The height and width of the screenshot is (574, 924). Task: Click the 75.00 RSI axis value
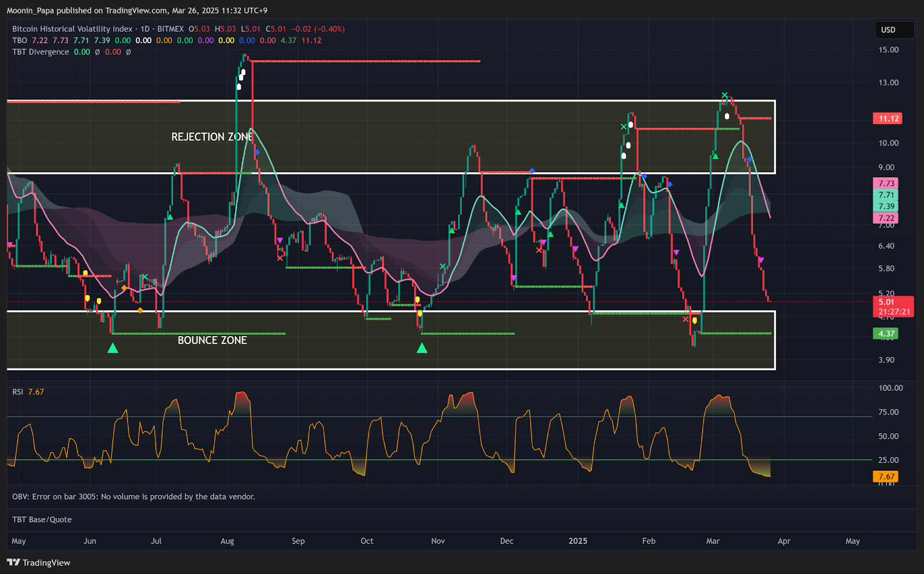coord(888,412)
